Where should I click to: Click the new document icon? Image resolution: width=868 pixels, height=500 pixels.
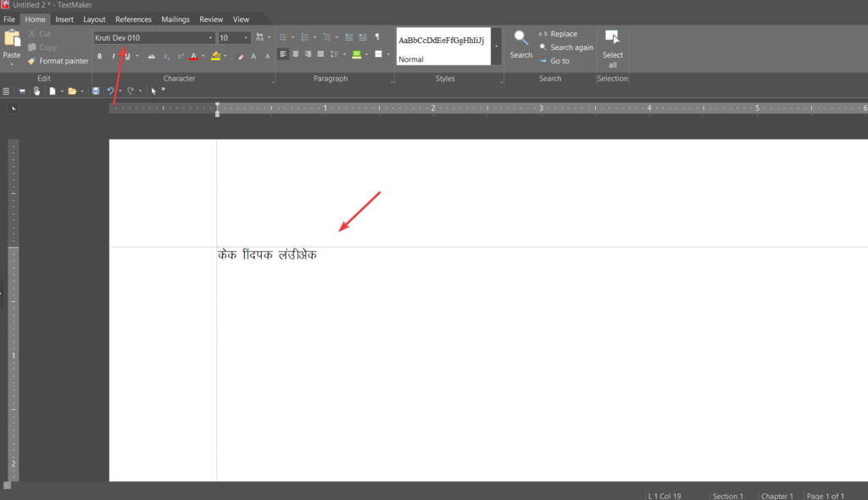[x=52, y=92]
